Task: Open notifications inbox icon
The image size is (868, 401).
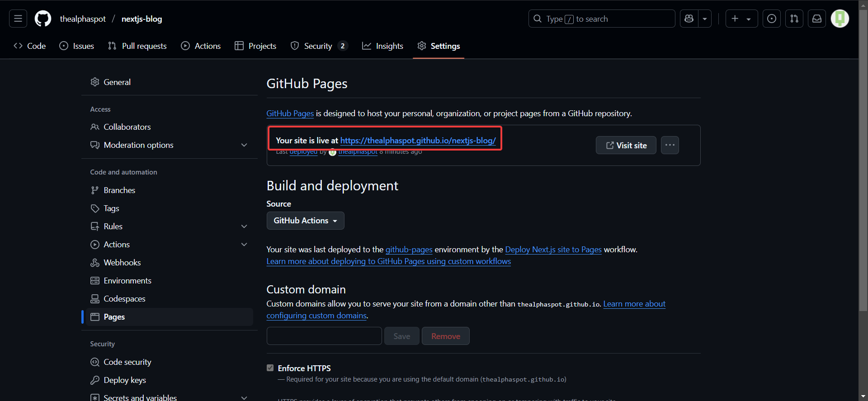Action: click(x=817, y=19)
